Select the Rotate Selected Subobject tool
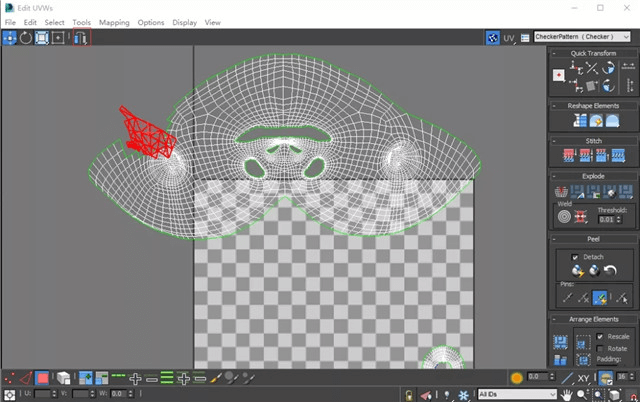 tap(26, 37)
